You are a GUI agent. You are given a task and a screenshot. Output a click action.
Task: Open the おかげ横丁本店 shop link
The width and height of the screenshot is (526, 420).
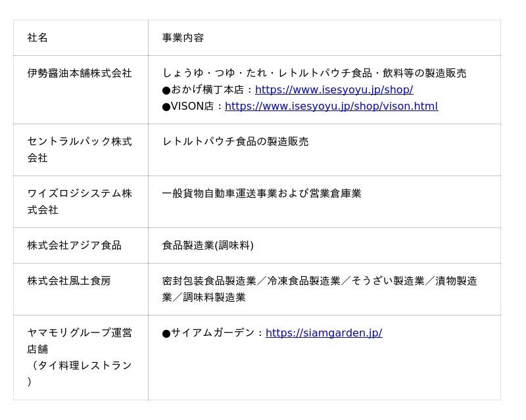[x=333, y=90]
